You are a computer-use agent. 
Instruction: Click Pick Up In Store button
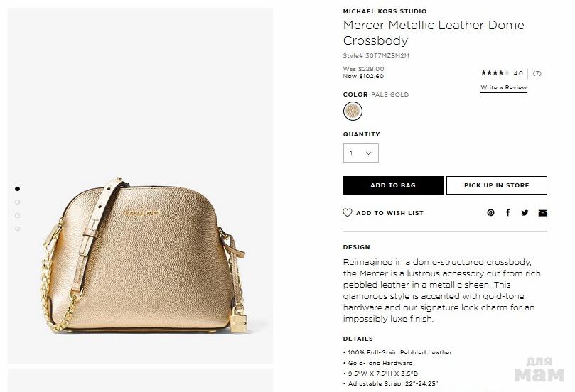pos(497,185)
